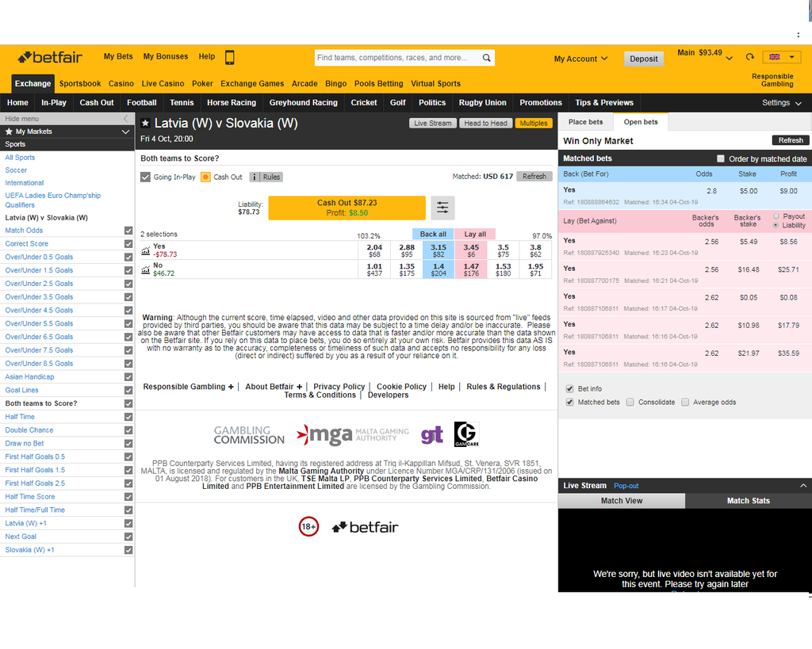Viewport: 812px width, 649px height.
Task: Collapse the My Markets section chevron
Action: (125, 132)
